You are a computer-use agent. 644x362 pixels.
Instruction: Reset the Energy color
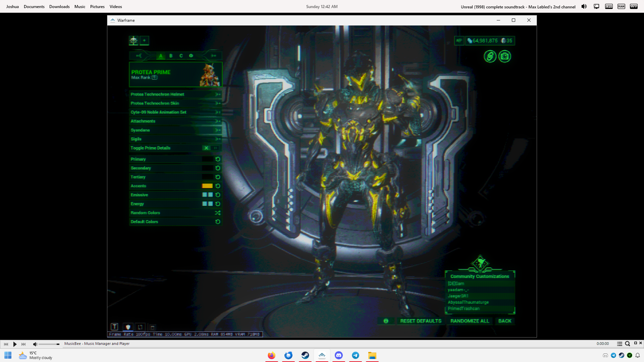[218, 204]
